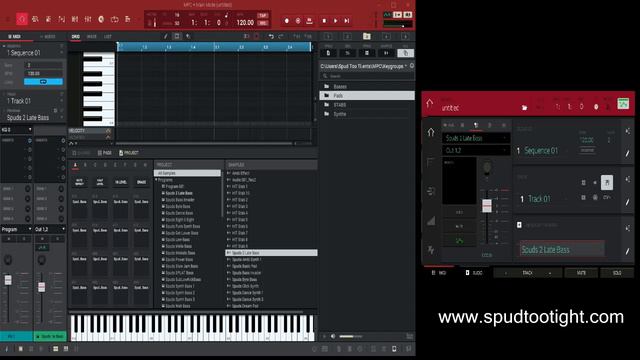Click the pencil edit icon beside Sequence 01
The image size is (640, 360).
(627, 153)
